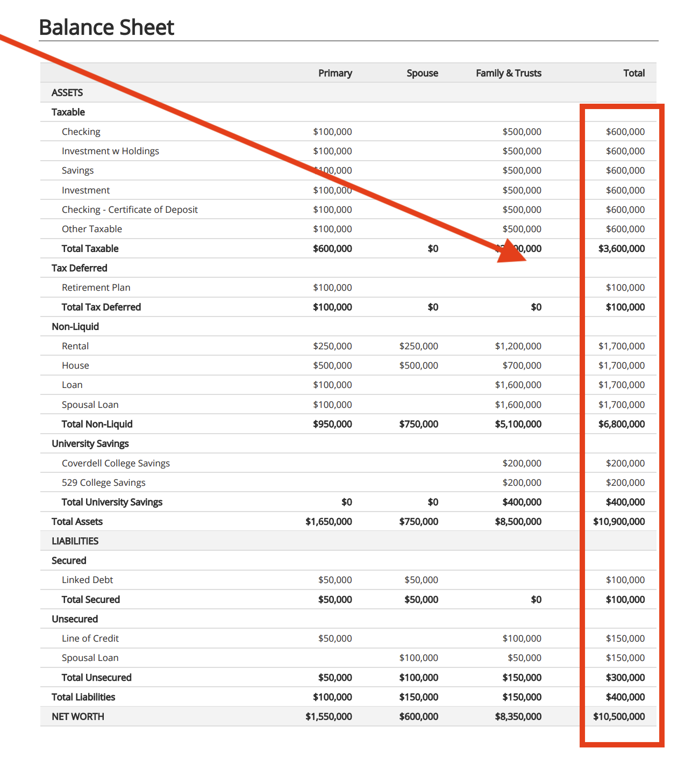Click the Linked Debt row label

click(87, 580)
